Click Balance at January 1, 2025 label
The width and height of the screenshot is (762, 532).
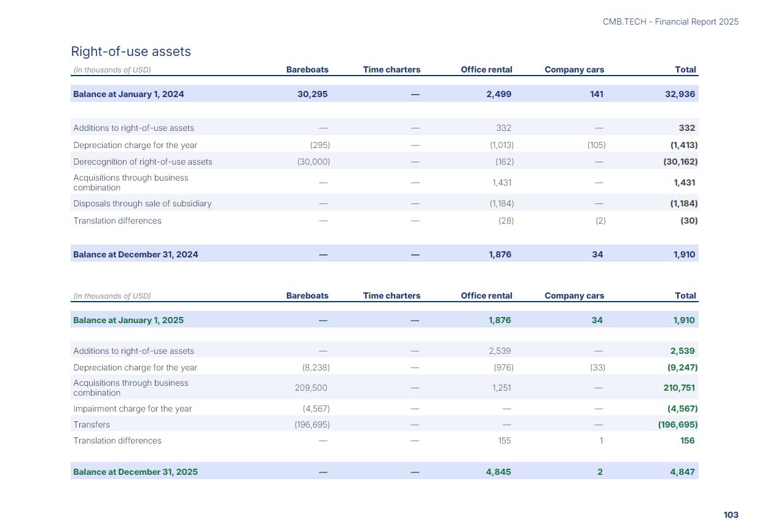(128, 320)
